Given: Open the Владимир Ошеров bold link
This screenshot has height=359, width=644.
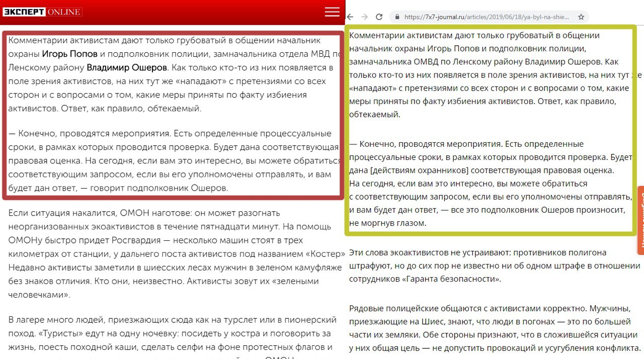Looking at the screenshot, I should [x=127, y=67].
